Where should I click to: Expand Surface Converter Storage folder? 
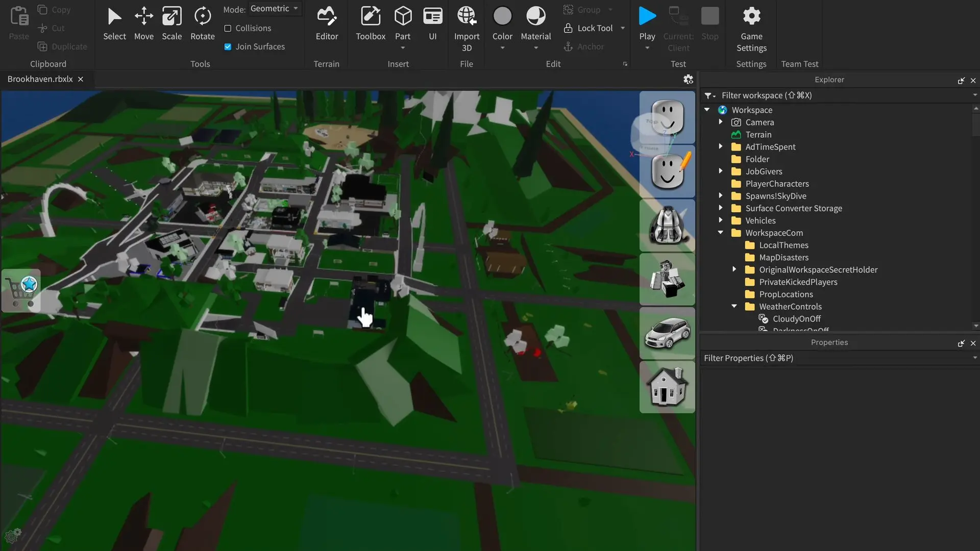(721, 208)
